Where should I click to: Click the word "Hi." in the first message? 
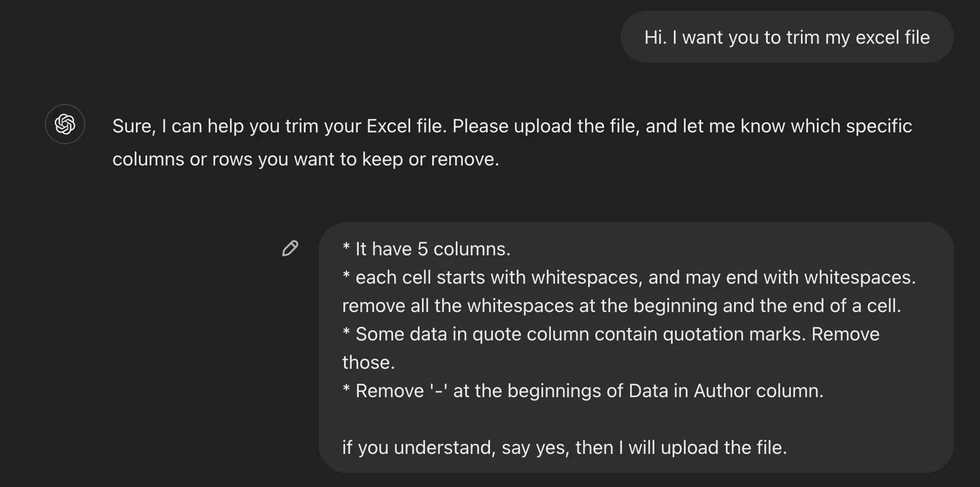coord(656,37)
